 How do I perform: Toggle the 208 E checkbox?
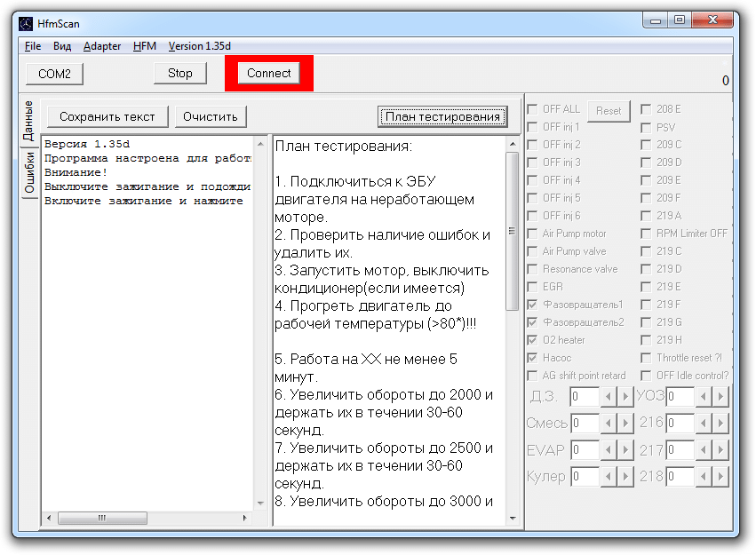pyautogui.click(x=646, y=109)
